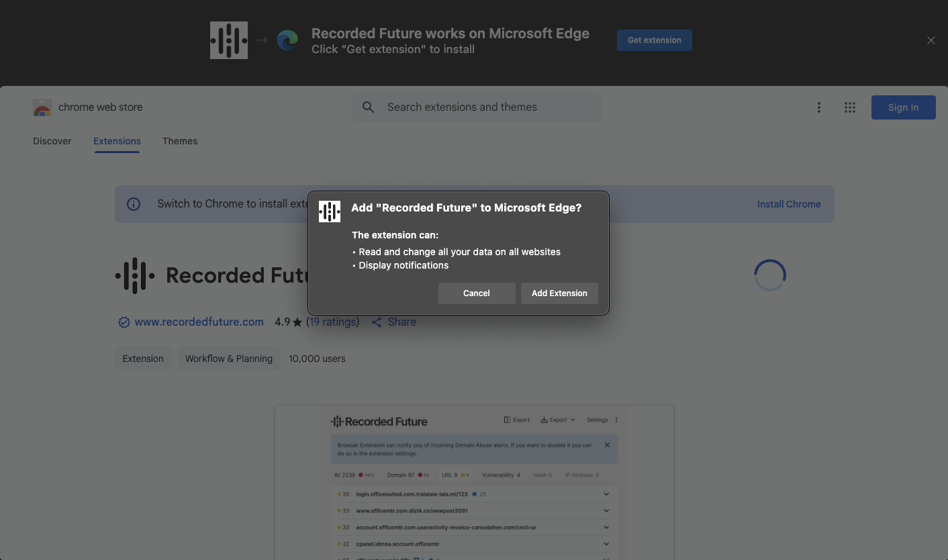Focus the Search extensions and themes field
Image resolution: width=948 pixels, height=560 pixels.
[x=483, y=107]
